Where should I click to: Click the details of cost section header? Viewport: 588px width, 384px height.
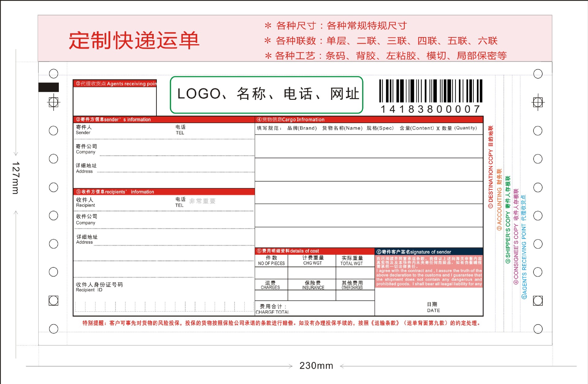click(315, 251)
